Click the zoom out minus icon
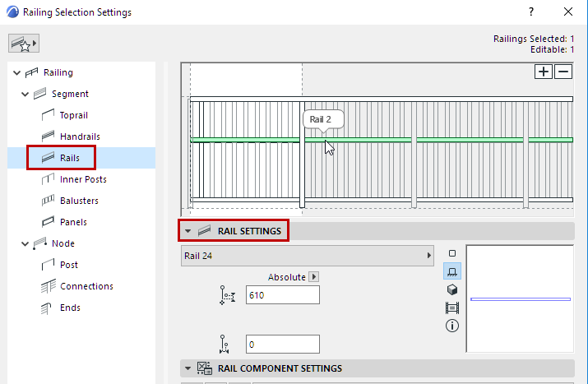This screenshot has height=384, width=588. (x=563, y=72)
